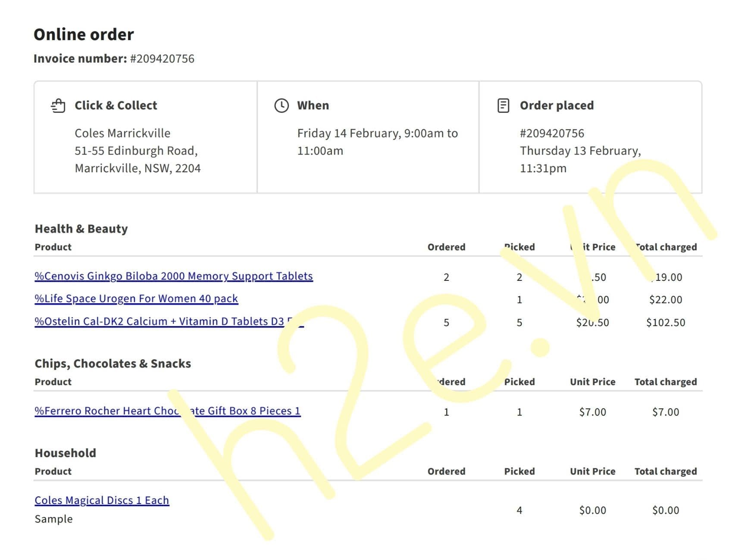Click the Thursday 13 February order date
The image size is (732, 560).
[x=580, y=151]
